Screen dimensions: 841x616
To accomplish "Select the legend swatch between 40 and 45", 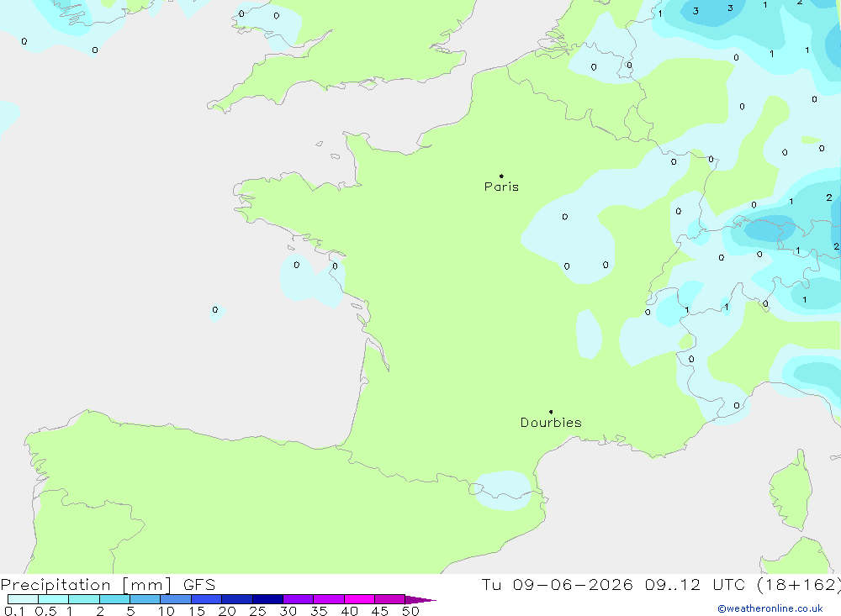I will click(359, 599).
